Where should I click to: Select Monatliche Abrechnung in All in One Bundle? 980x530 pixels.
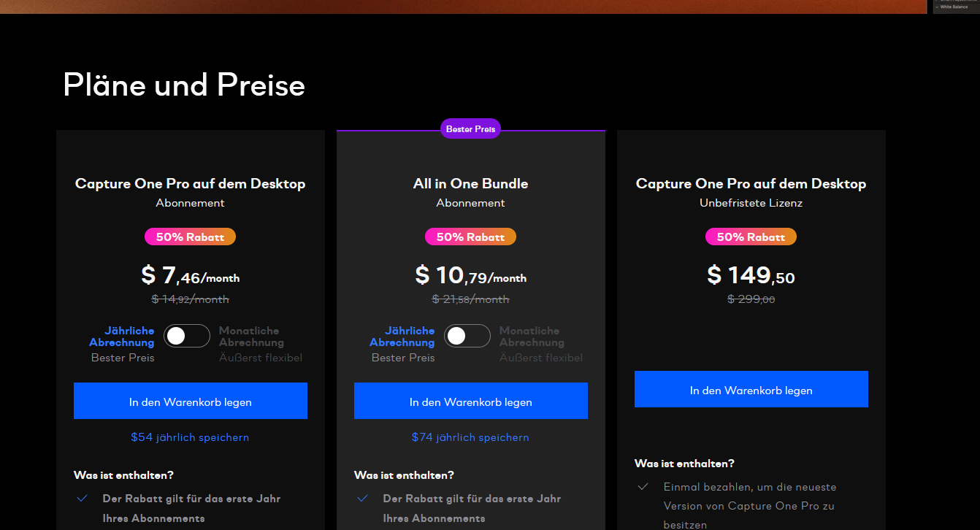tap(532, 337)
